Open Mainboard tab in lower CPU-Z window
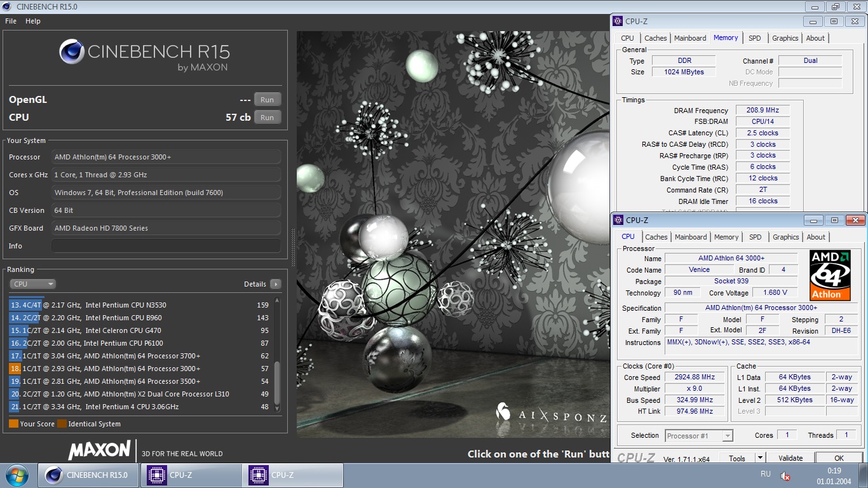The image size is (868, 488). coord(691,237)
